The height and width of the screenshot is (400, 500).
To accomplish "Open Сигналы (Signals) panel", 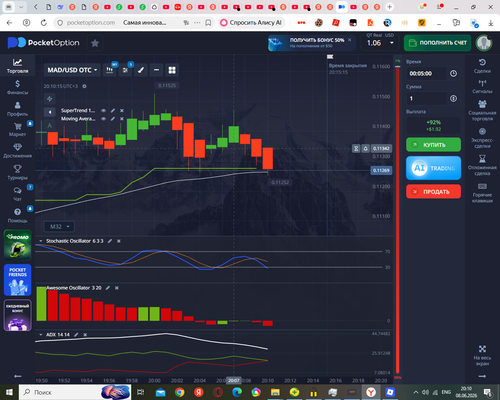I will pos(482,86).
